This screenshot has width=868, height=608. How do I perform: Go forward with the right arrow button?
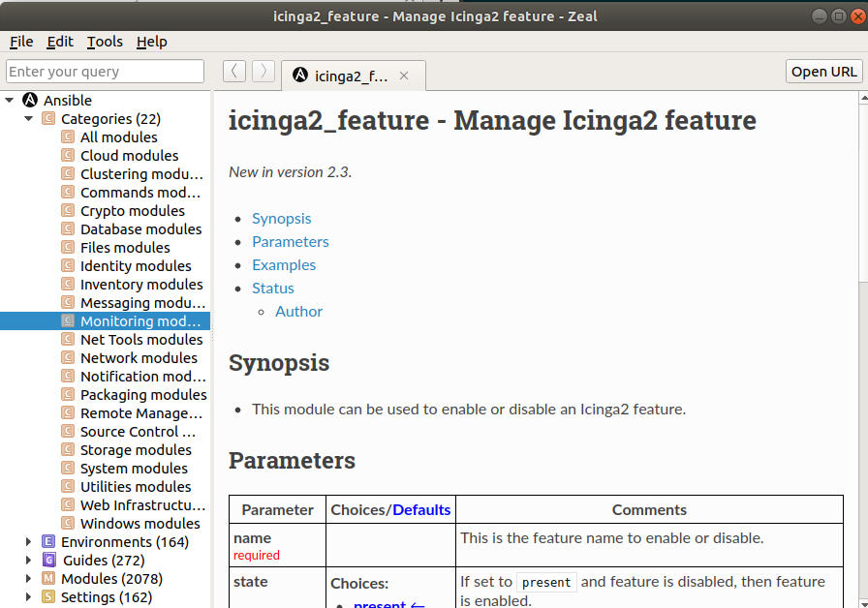(x=263, y=72)
